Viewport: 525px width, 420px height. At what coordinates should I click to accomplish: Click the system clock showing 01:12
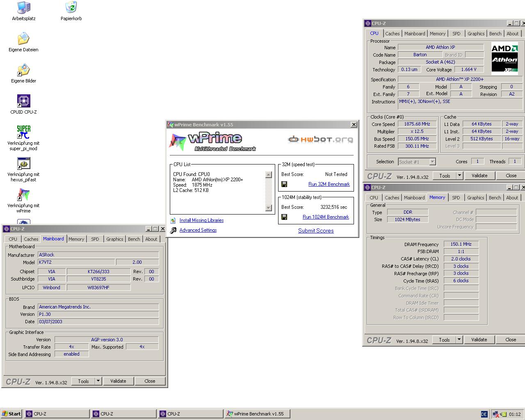point(515,414)
